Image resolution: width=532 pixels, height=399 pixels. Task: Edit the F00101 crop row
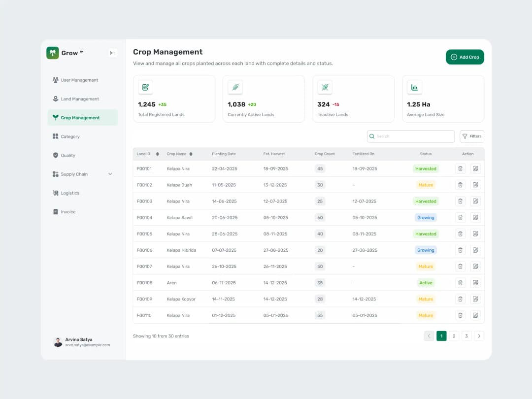tap(475, 168)
